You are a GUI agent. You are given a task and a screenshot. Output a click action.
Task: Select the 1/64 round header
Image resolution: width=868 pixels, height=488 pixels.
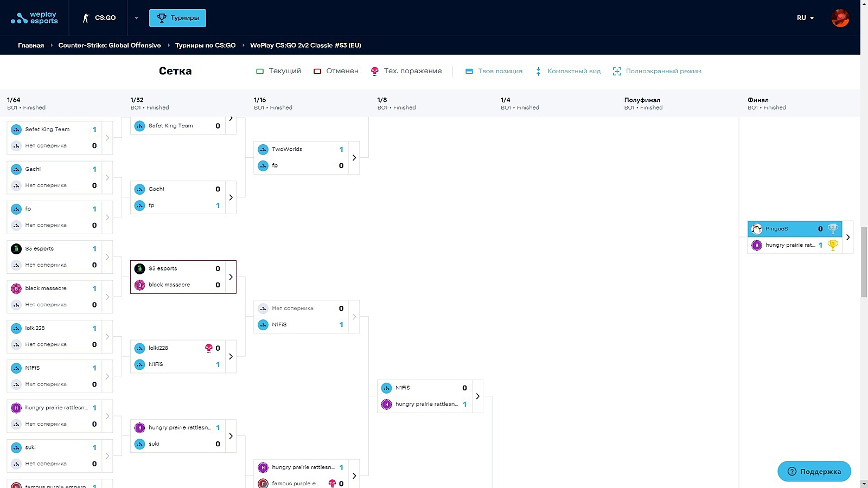coord(26,103)
